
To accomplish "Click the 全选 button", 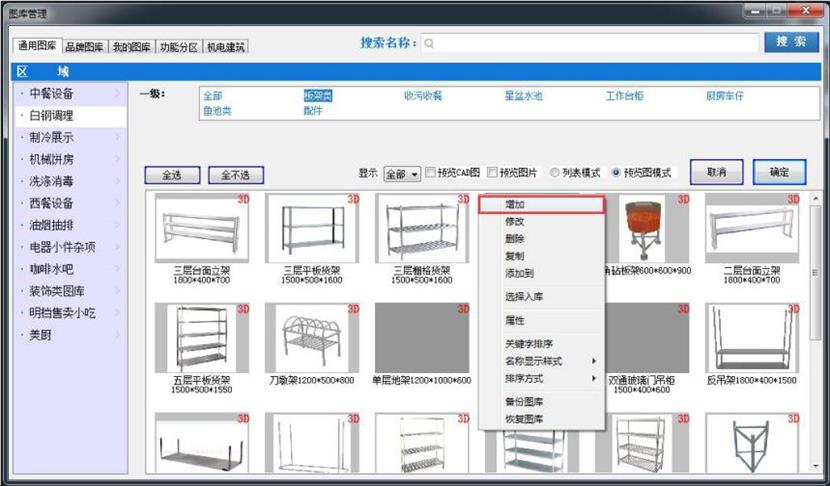I will [172, 175].
